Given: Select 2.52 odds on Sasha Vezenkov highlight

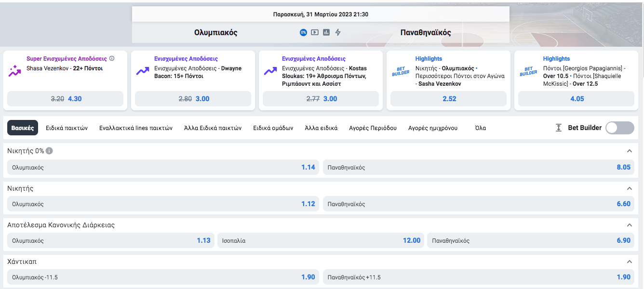Looking at the screenshot, I should point(448,99).
